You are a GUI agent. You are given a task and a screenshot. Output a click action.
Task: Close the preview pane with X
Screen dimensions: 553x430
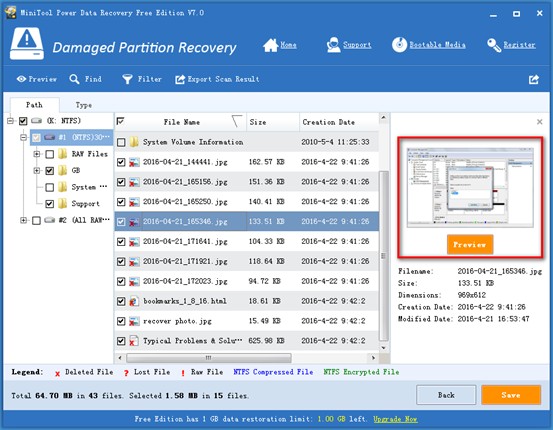click(x=540, y=122)
